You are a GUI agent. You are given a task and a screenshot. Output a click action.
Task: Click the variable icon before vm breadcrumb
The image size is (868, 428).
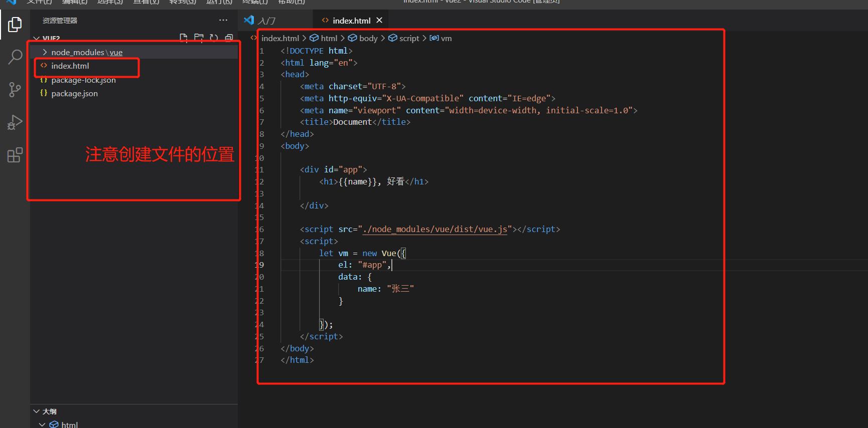(x=435, y=38)
